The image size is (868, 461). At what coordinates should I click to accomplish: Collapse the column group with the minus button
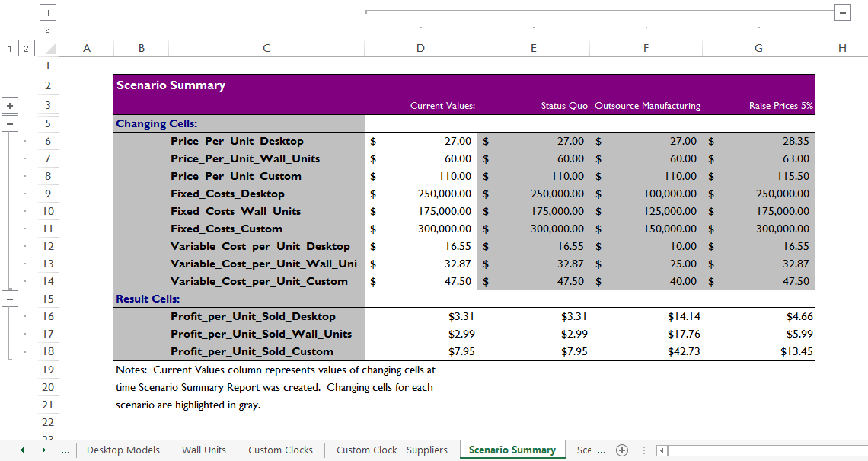pos(842,12)
